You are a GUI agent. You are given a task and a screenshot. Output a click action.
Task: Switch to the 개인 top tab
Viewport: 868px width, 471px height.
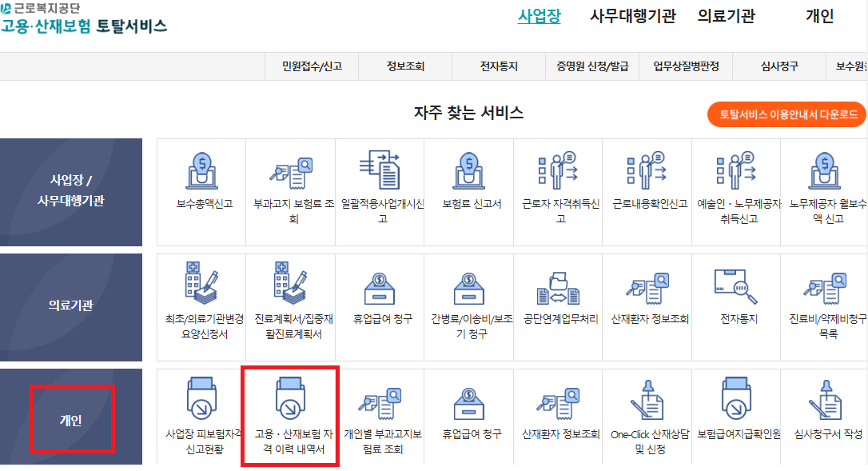coord(819,16)
